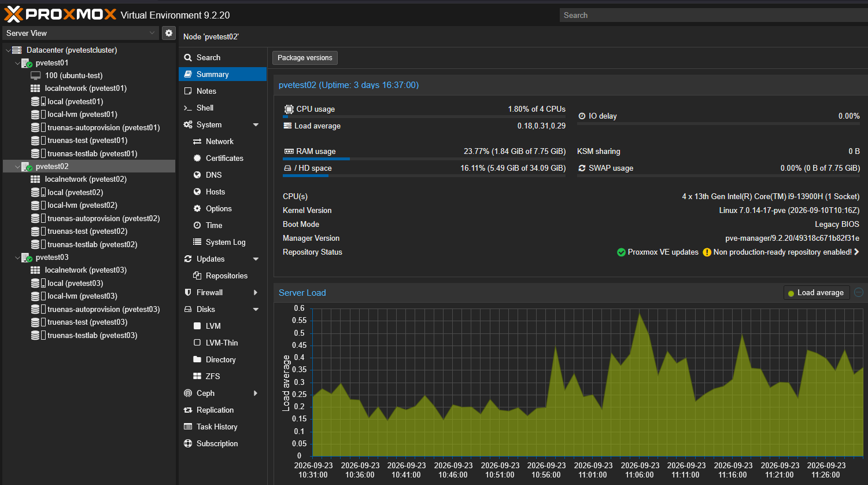The image size is (868, 485).
Task: Select the Summary menu item
Action: coord(223,75)
